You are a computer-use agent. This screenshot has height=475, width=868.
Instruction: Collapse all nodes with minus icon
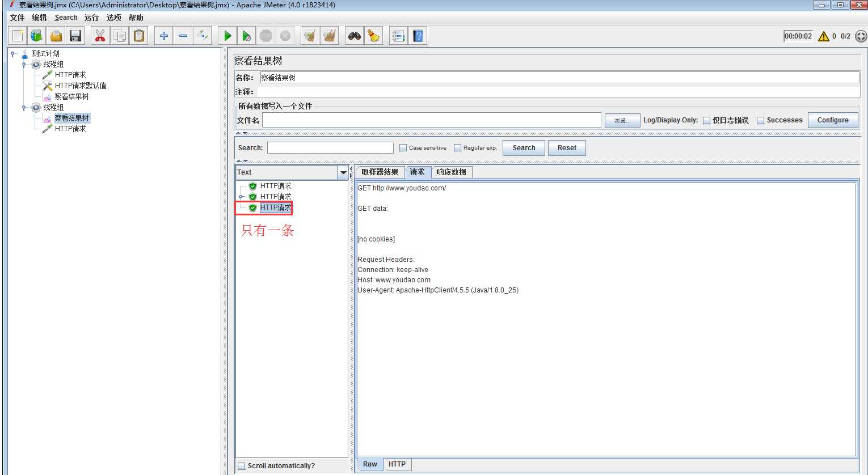pos(183,36)
